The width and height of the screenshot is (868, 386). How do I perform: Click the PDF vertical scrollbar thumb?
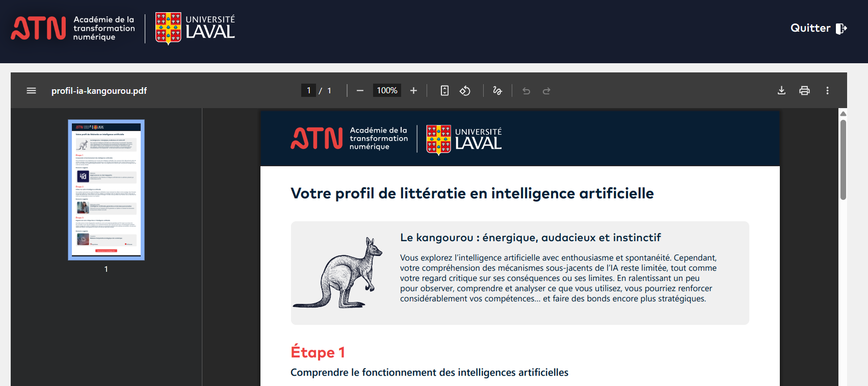[843, 159]
